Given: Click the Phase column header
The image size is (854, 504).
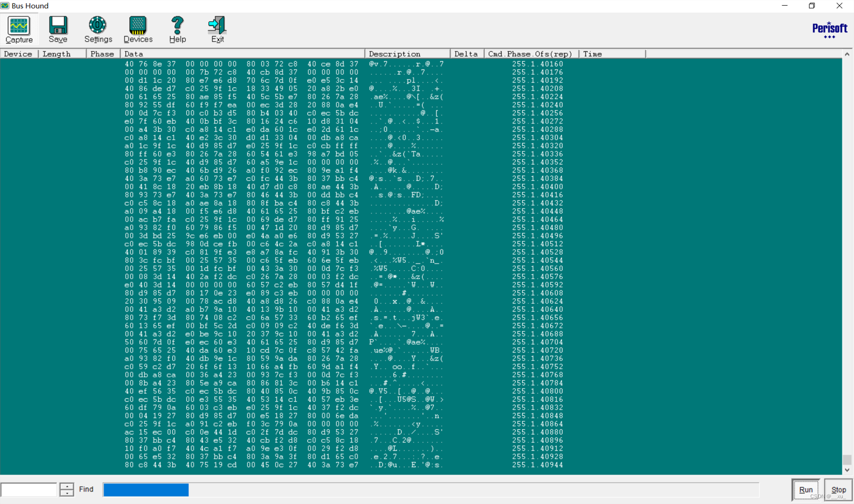Looking at the screenshot, I should pos(103,54).
